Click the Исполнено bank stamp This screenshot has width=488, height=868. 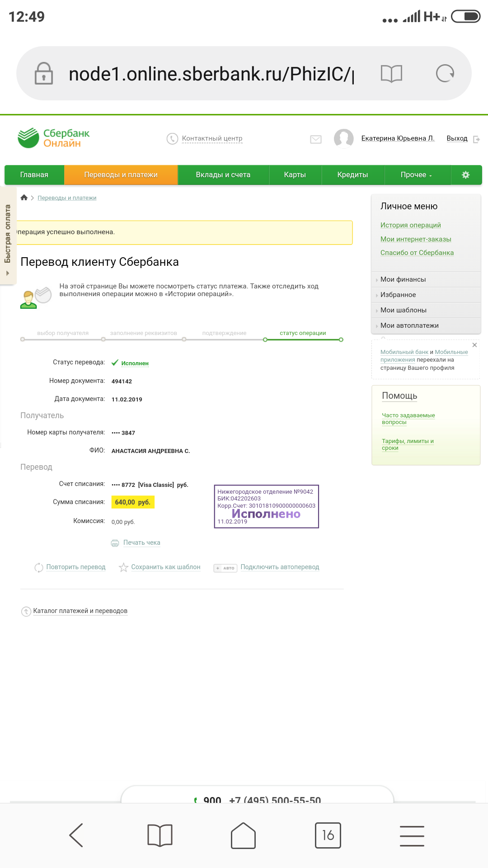267,506
